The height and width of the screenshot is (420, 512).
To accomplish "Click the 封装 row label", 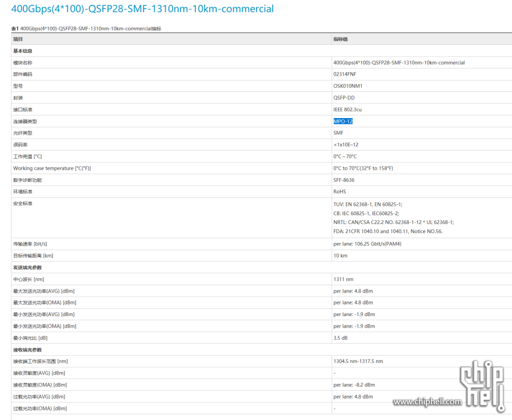I will click(18, 98).
